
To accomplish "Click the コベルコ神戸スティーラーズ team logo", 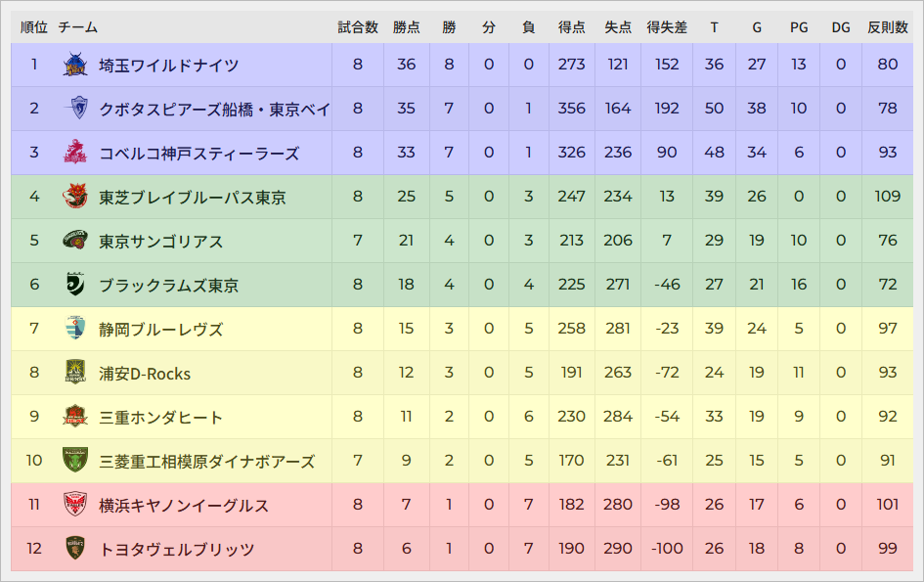I will coord(75,153).
